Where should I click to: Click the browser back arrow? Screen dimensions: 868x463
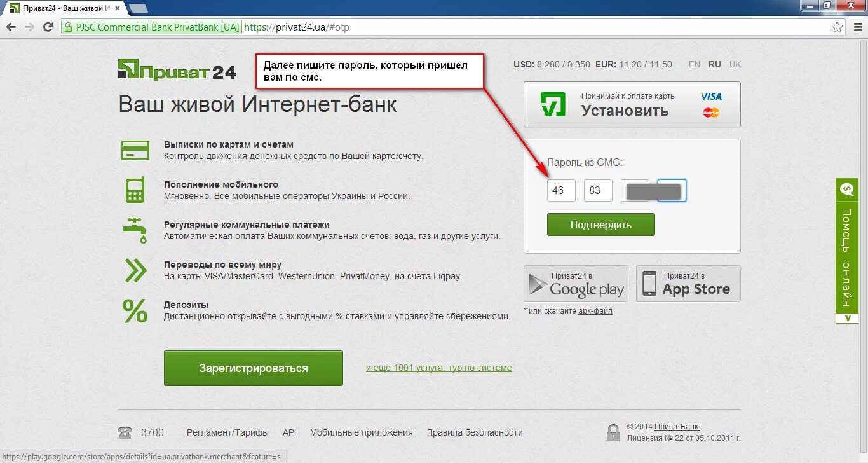point(11,27)
